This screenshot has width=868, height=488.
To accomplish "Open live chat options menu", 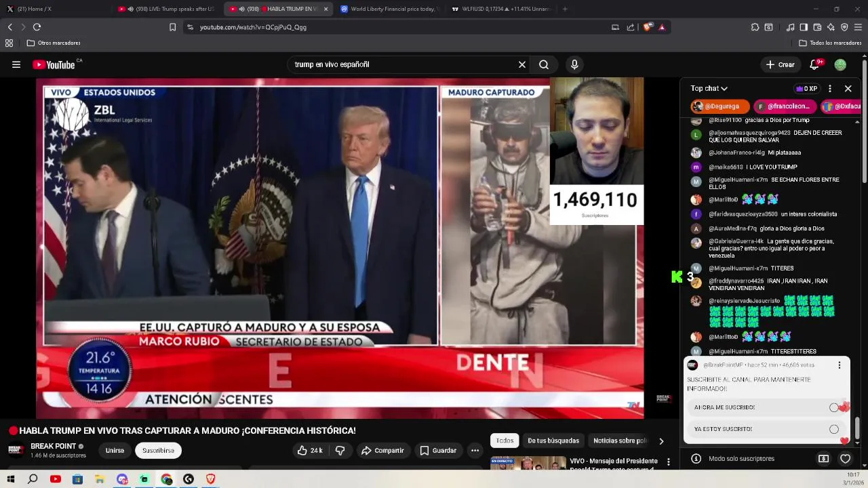I will click(830, 89).
